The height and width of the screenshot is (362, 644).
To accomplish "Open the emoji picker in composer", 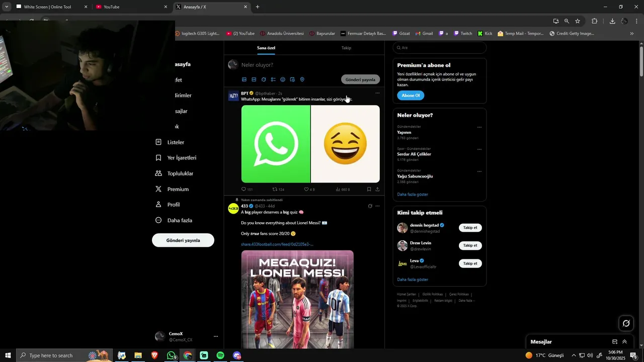I will (x=283, y=79).
